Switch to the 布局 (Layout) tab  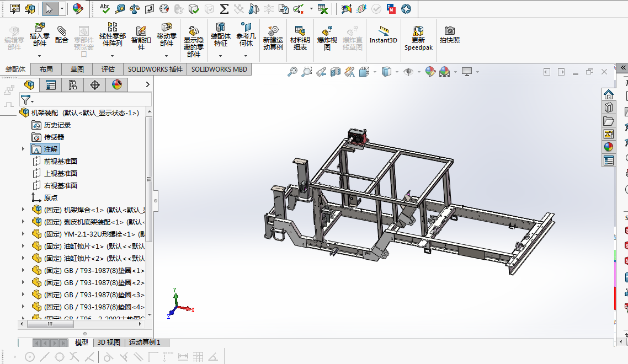coord(46,69)
